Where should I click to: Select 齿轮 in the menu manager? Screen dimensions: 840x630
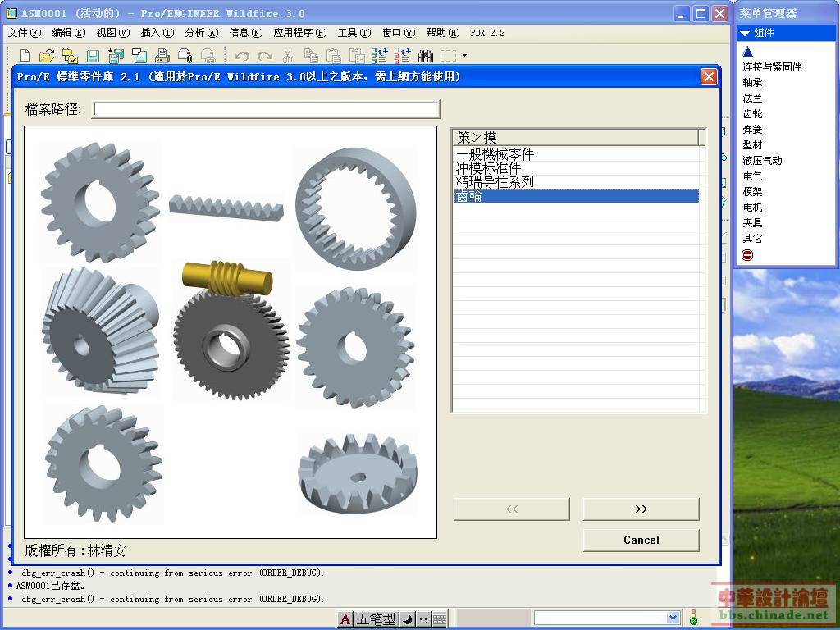click(752, 113)
